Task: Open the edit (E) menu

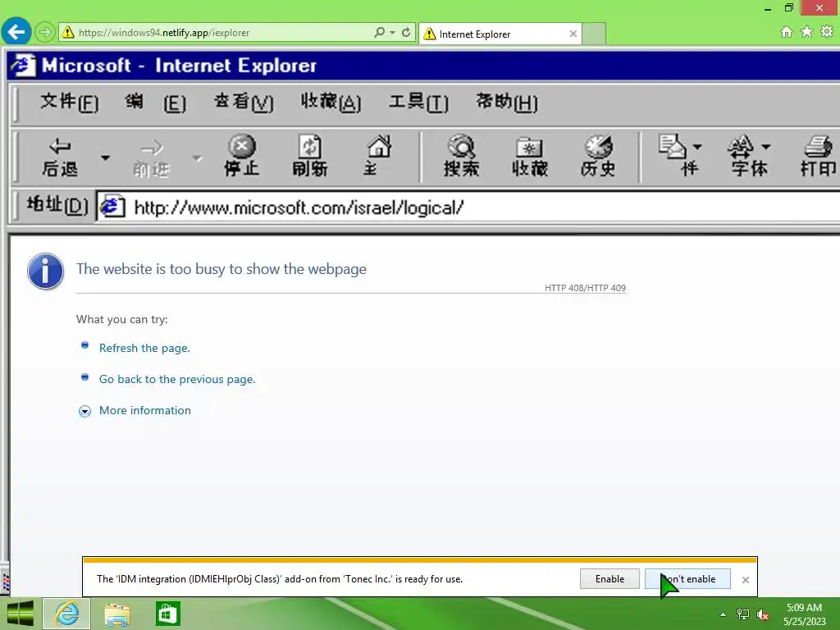Action: [x=156, y=102]
